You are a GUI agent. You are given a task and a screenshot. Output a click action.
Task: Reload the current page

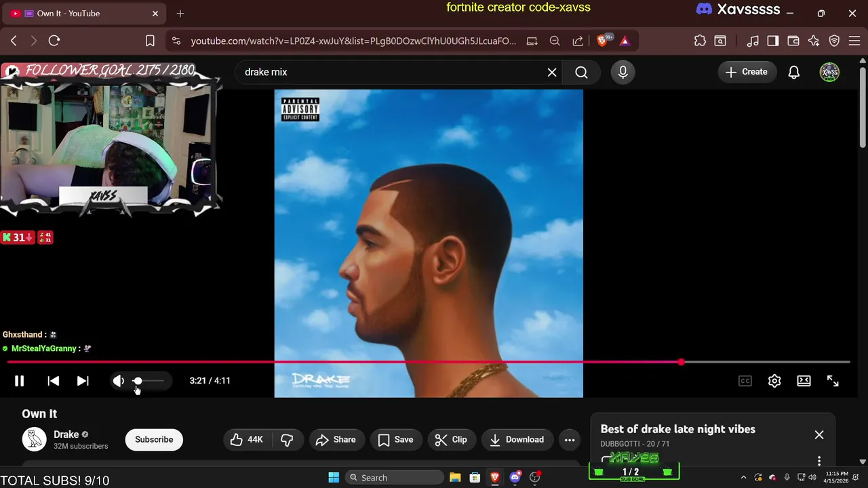pyautogui.click(x=54, y=41)
